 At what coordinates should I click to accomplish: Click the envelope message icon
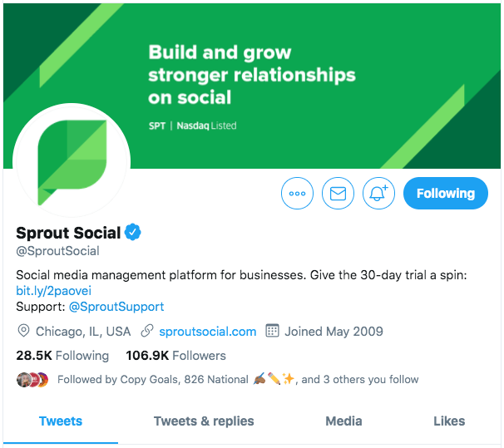point(338,194)
